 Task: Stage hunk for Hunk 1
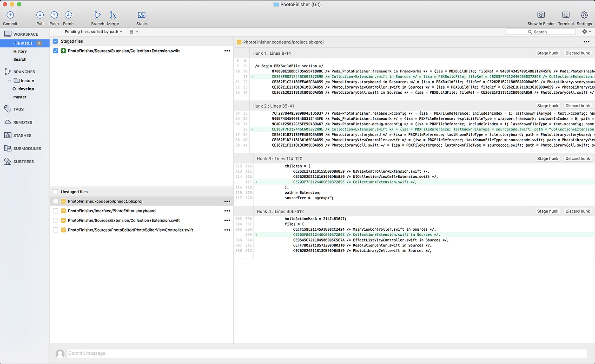coord(548,53)
